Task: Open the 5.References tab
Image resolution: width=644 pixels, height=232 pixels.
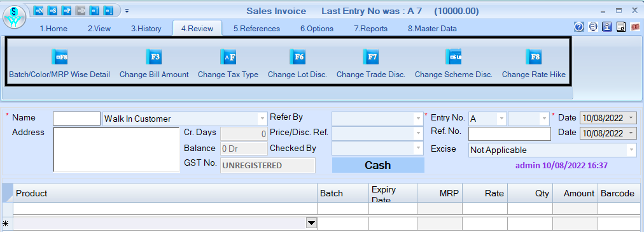Action: tap(256, 29)
